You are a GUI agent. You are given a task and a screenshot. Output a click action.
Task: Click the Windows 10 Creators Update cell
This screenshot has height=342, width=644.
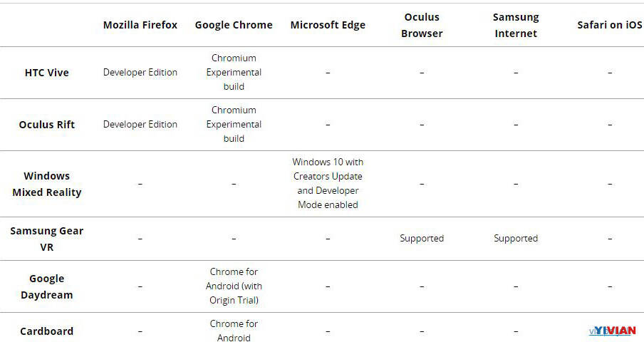(328, 184)
